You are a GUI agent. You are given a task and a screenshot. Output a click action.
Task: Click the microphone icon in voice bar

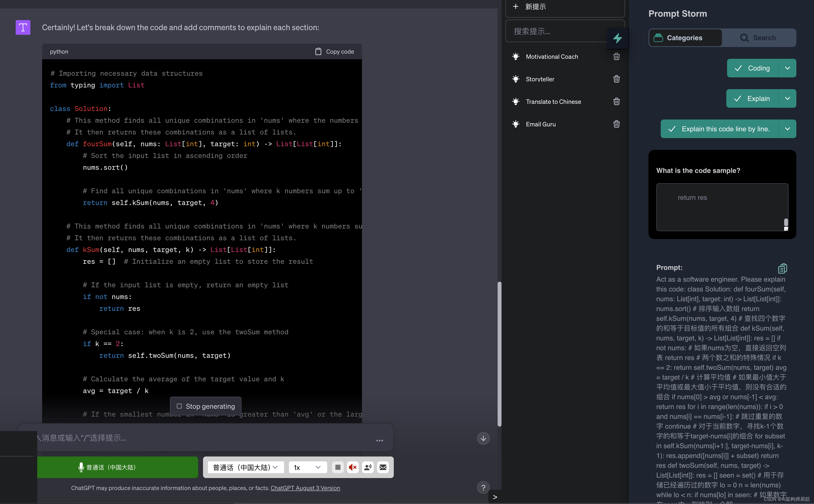[81, 467]
